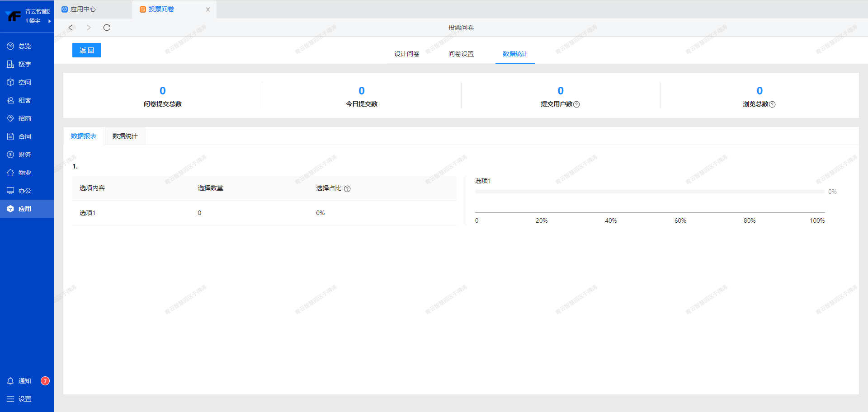Image resolution: width=868 pixels, height=412 pixels.
Task: Click help icon next to 浏览总数
Action: click(772, 104)
